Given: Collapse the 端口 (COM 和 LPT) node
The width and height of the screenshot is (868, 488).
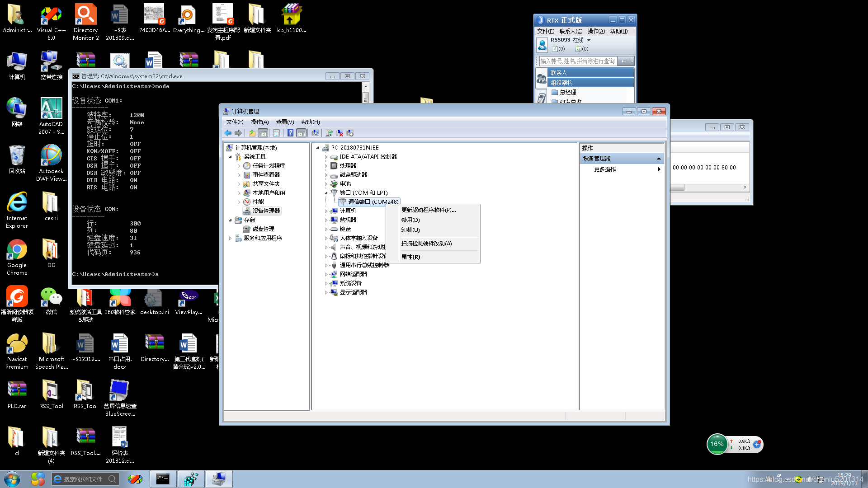Looking at the screenshot, I should 326,193.
